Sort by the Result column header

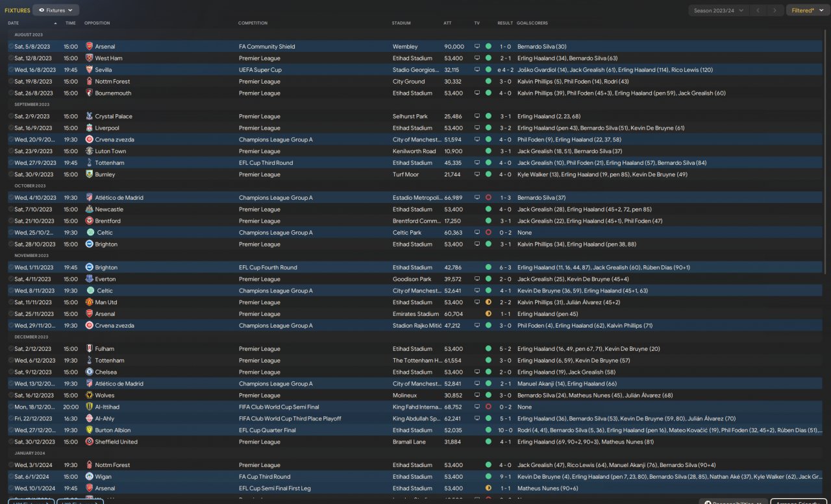tap(505, 23)
